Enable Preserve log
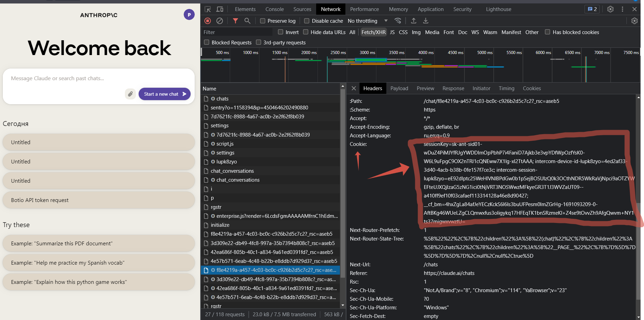 coord(262,21)
